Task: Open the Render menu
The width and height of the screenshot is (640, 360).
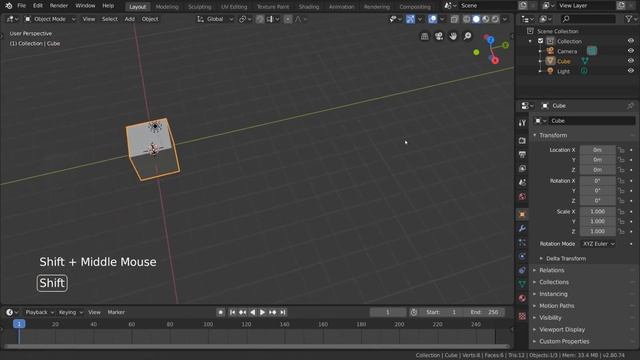Action: (59, 6)
